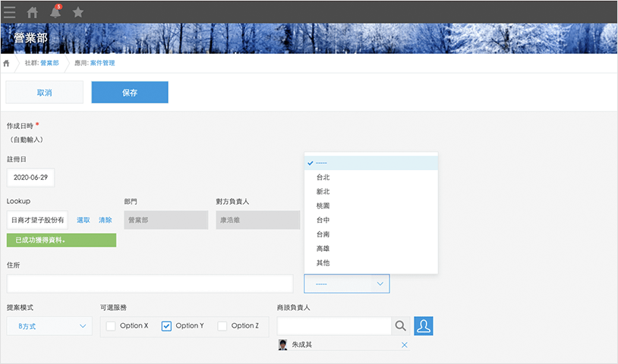The width and height of the screenshot is (618, 364).
Task: Click the 住所 address input field
Action: tap(150, 284)
